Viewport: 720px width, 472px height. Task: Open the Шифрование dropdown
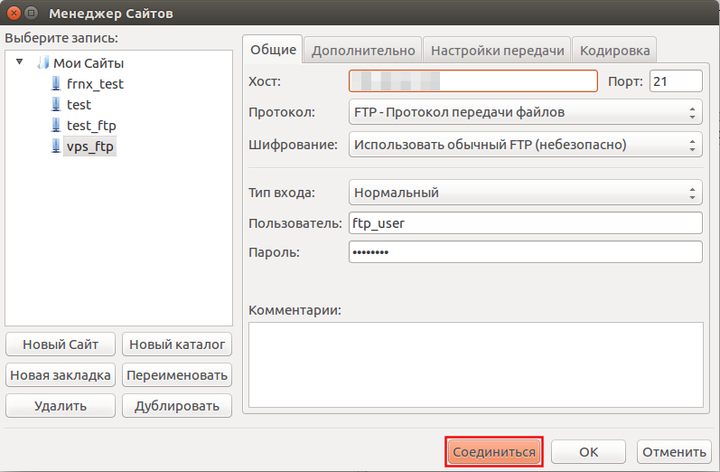click(525, 145)
